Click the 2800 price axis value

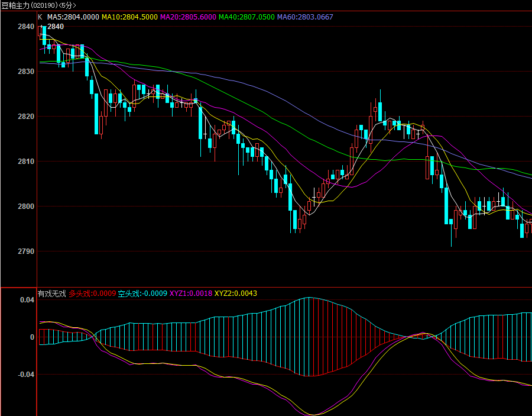pyautogui.click(x=26, y=206)
